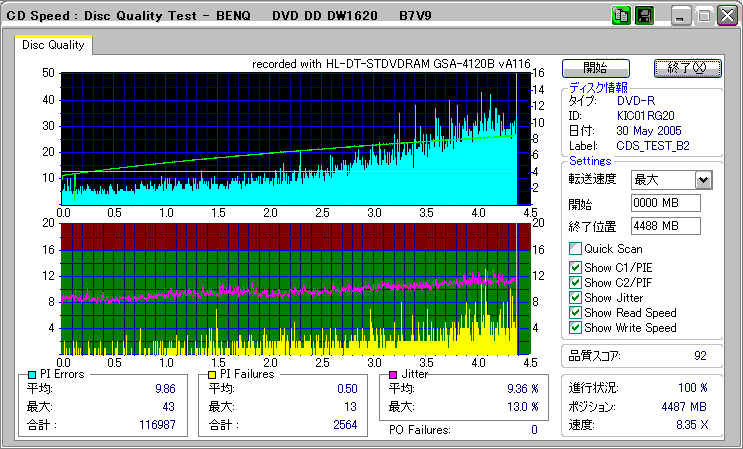743x449 pixels.
Task: Click the 終了位置 4488 MB input field
Action: tap(665, 226)
